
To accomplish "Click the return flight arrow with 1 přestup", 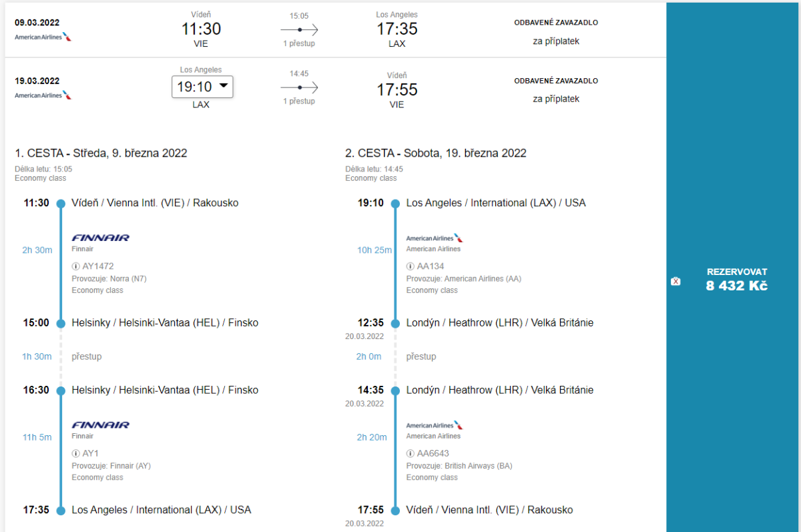I will (x=299, y=87).
